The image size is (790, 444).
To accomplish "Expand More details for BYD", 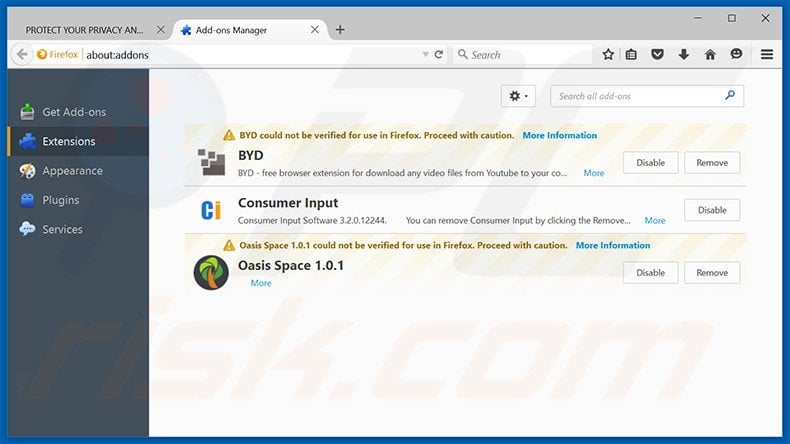I will click(x=594, y=173).
